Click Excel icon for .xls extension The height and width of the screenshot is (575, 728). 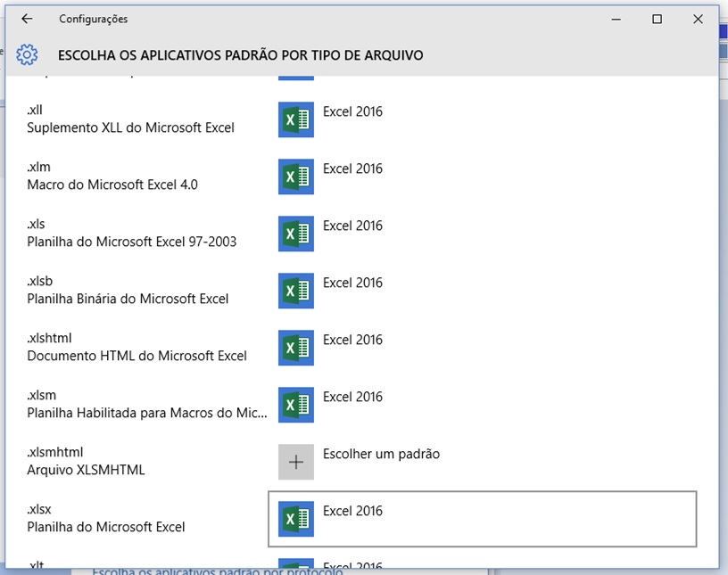tap(296, 234)
